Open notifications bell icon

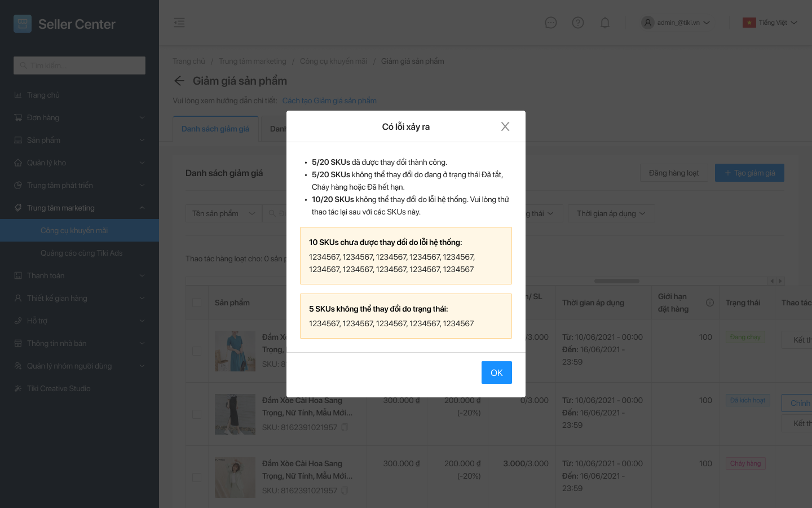click(605, 23)
